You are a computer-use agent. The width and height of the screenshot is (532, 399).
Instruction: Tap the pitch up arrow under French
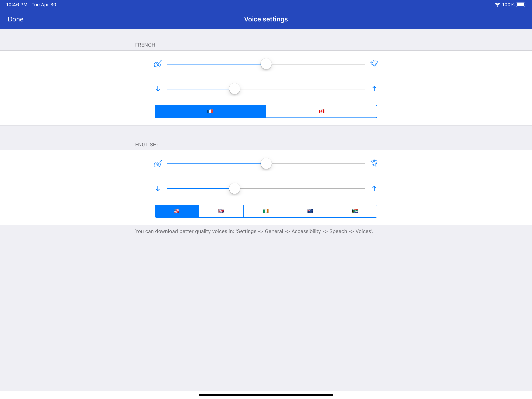click(x=374, y=89)
